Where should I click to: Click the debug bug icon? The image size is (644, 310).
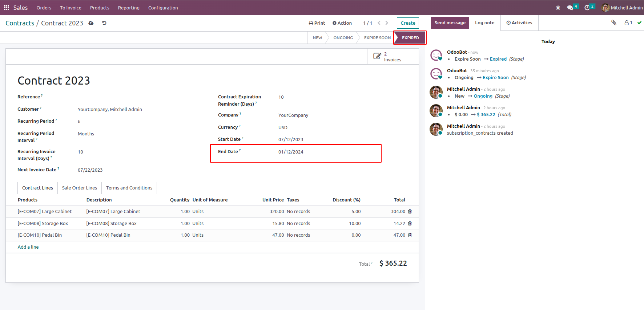[558, 8]
